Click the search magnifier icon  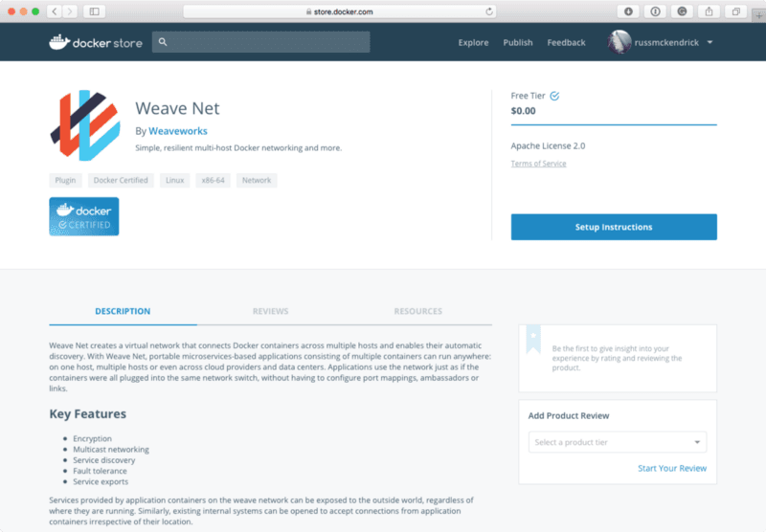164,42
